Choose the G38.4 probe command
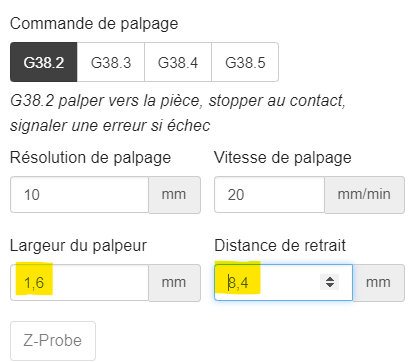This screenshot has width=415, height=362. pos(178,62)
